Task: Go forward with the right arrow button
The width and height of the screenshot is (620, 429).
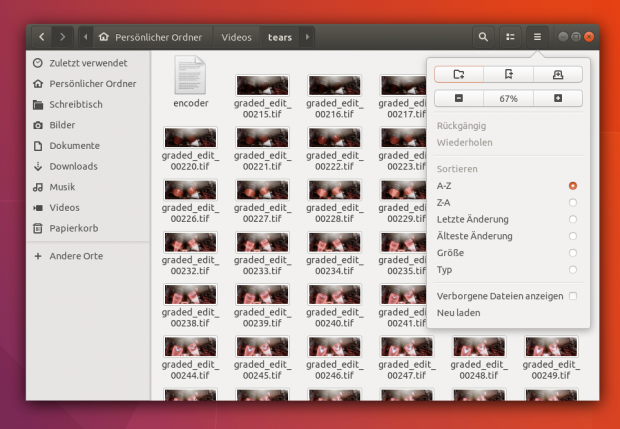Action: 62,37
